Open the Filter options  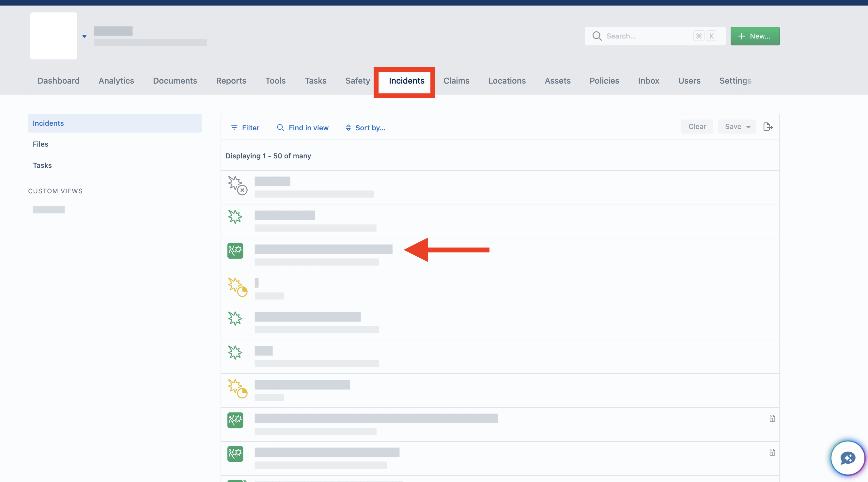(x=245, y=128)
